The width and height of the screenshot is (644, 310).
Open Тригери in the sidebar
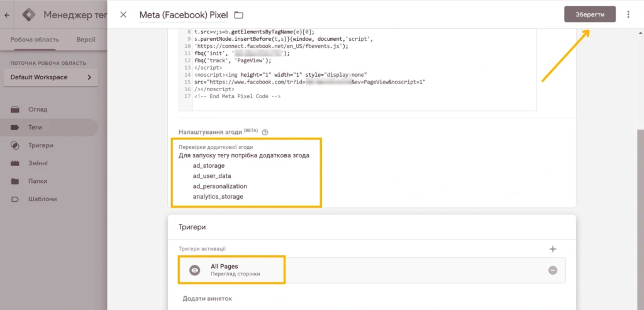[48, 145]
